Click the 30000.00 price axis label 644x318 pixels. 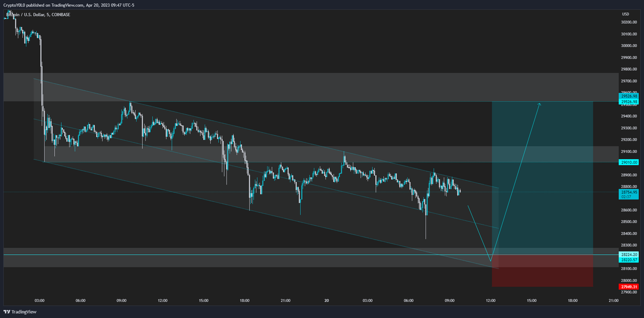click(629, 46)
